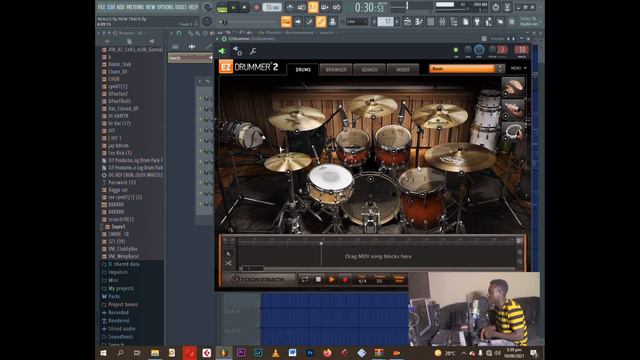Switch to the DRUMS tab in EZdrummer
The image size is (640, 360).
click(303, 69)
